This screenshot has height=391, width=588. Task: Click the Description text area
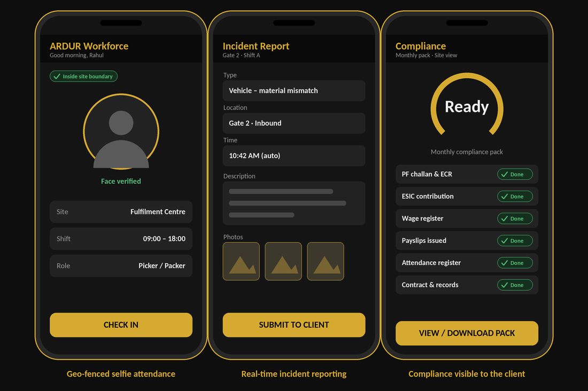(x=293, y=203)
